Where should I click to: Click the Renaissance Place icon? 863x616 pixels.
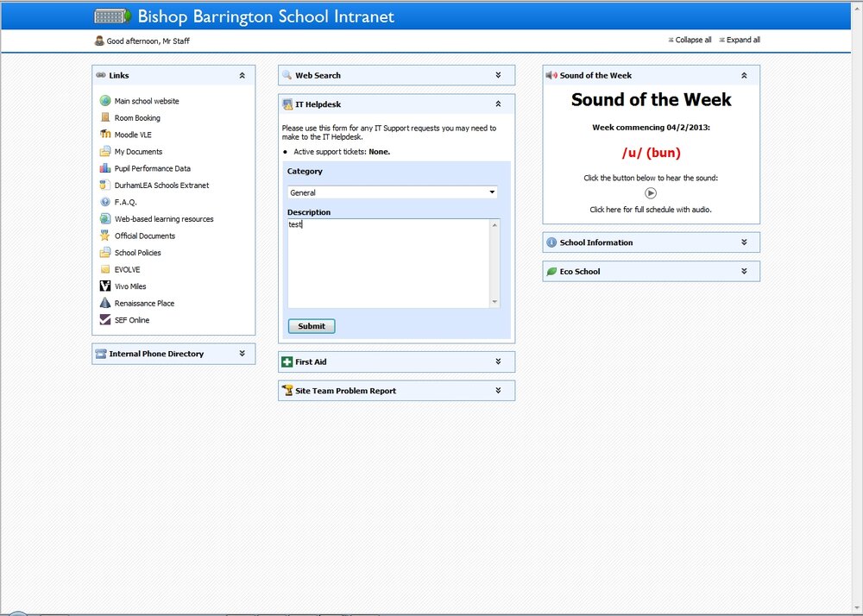105,303
